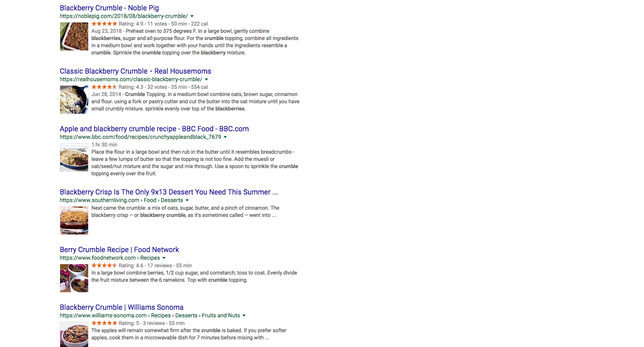Expand dropdown arrow next to realhousemoms.com URL
644x347 pixels.
206,80
